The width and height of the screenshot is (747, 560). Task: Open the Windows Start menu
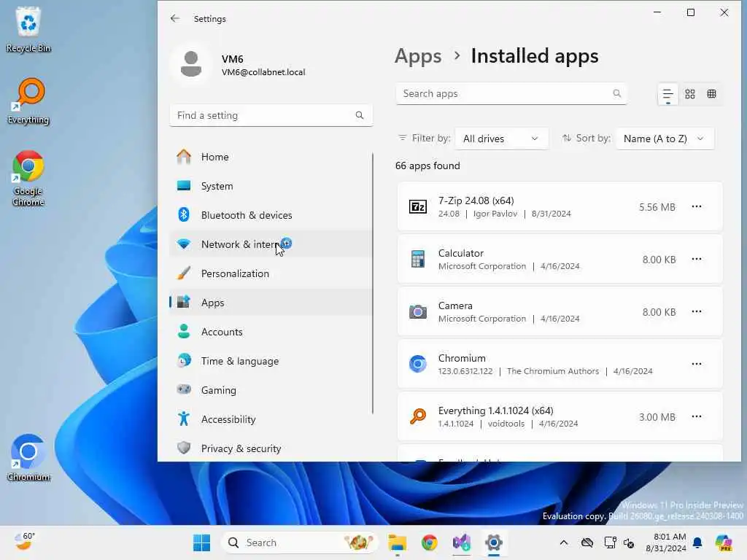201,542
